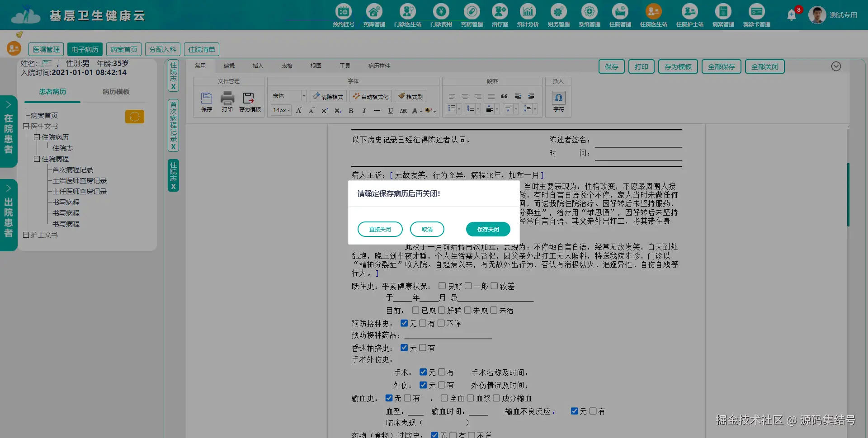Click the 全部关闭 button

click(765, 66)
